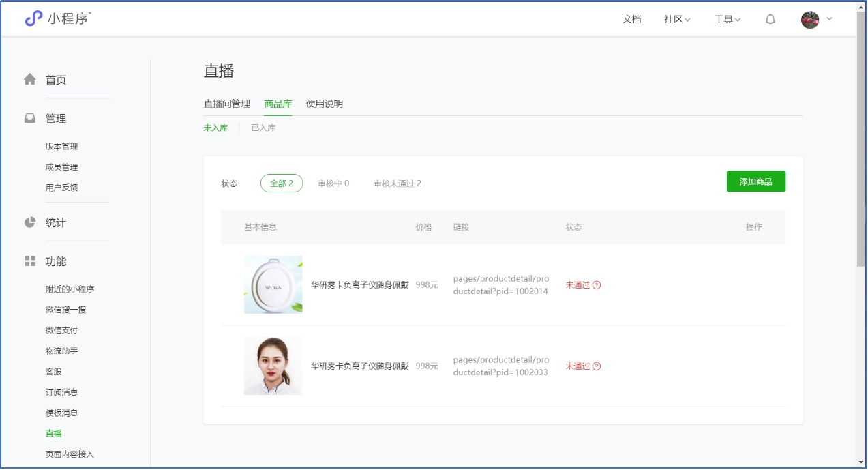
Task: Click help icon beside 未通过 for pid=1002014
Action: coord(597,285)
